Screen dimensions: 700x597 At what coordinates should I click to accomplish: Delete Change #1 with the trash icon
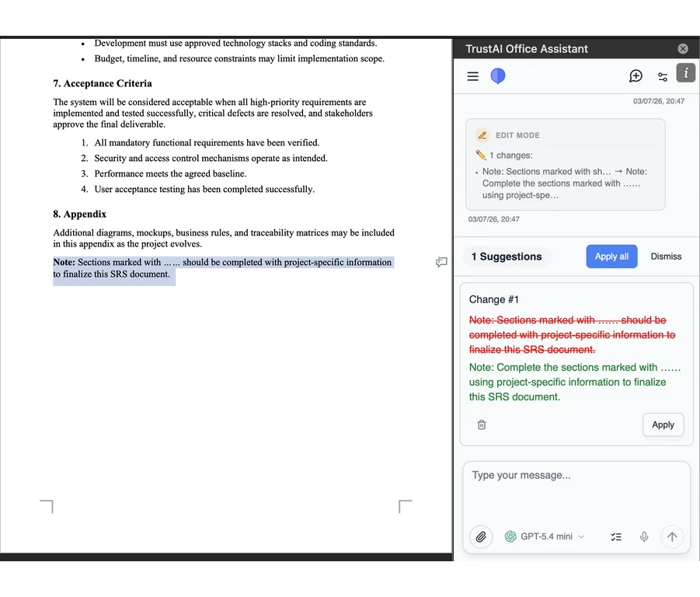coord(482,424)
